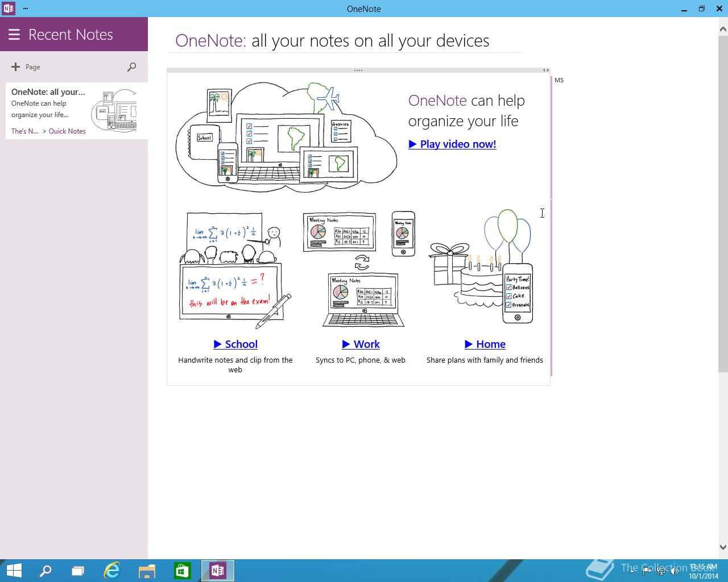
Task: Open File Explorer from the taskbar
Action: tap(147, 571)
